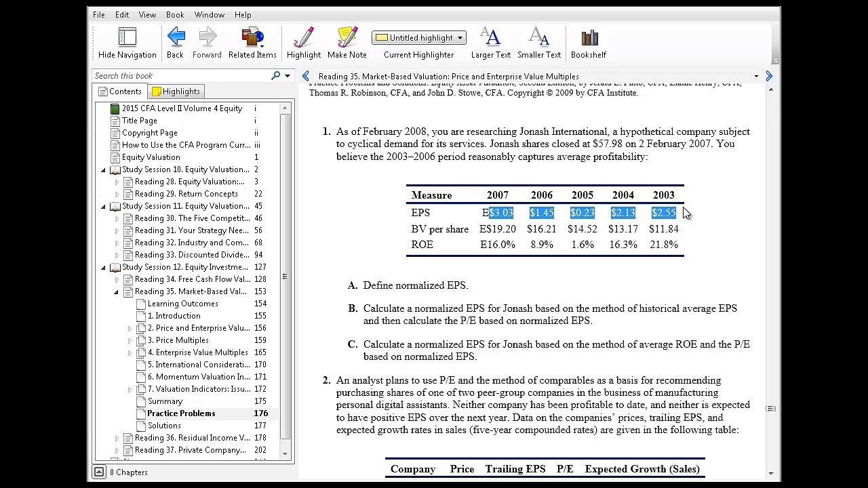Open the File menu
The width and height of the screenshot is (868, 488).
coord(99,15)
